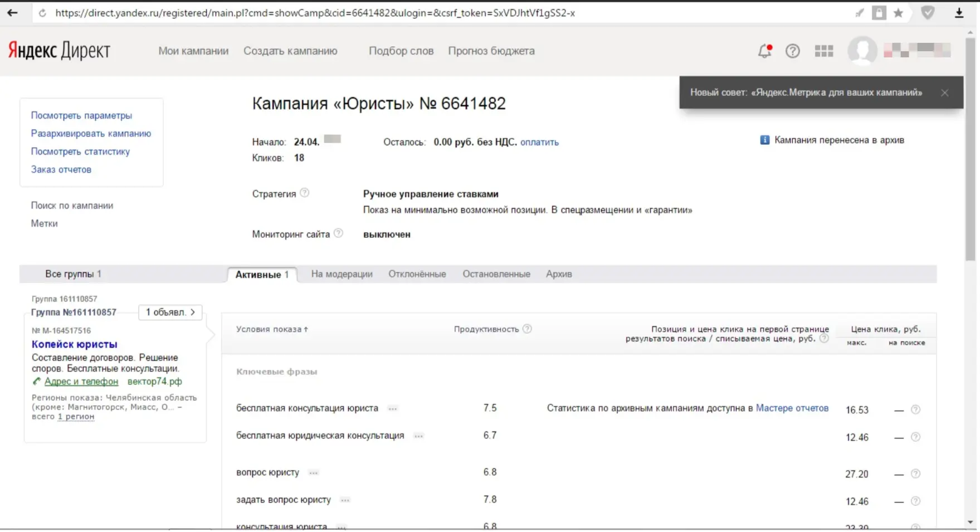Close the Новый совет notification popup
The height and width of the screenshot is (532, 980).
(944, 93)
